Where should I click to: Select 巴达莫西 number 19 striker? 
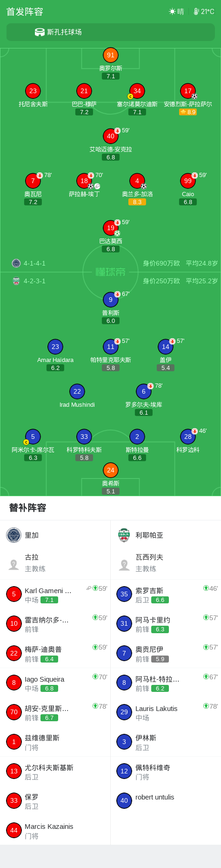tap(111, 228)
